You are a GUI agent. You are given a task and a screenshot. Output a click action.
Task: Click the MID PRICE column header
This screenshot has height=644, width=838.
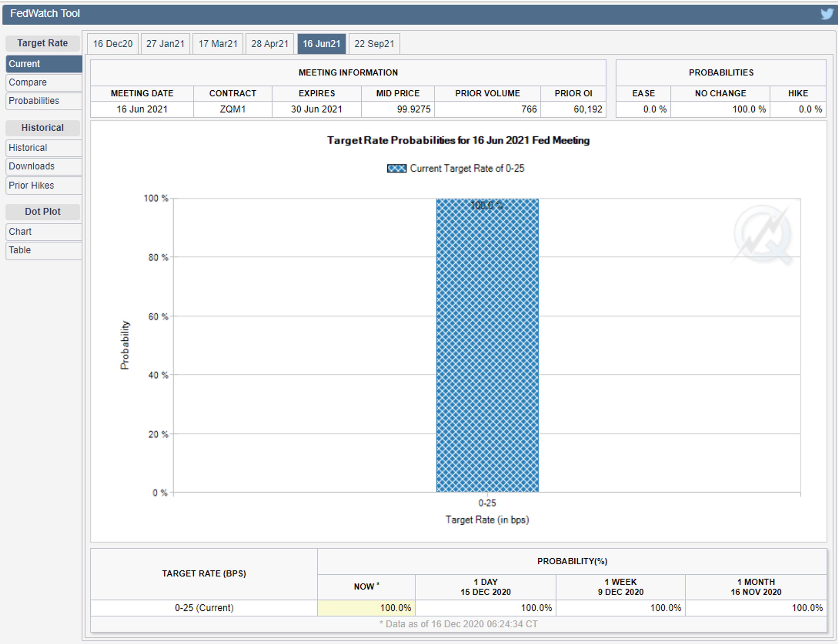[398, 94]
